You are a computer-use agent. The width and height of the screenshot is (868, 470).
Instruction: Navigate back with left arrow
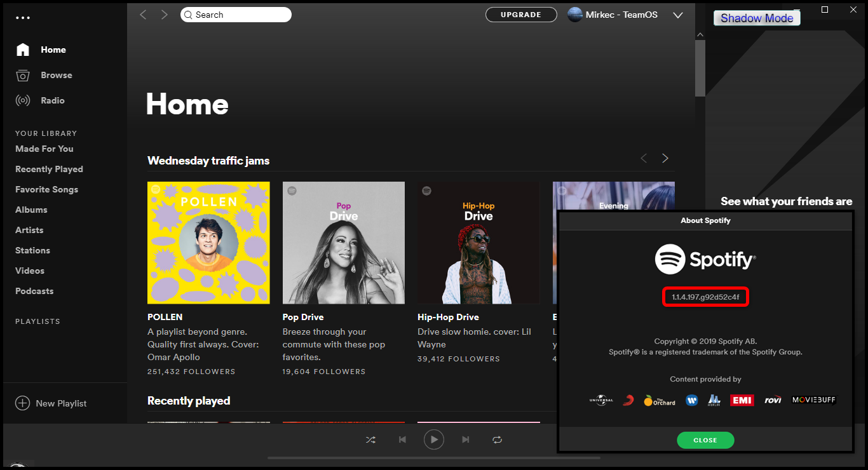tap(143, 15)
